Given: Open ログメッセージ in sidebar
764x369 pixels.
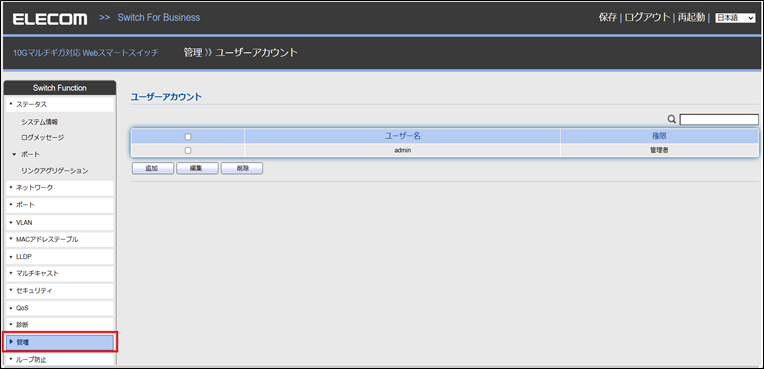Looking at the screenshot, I should coord(42,138).
